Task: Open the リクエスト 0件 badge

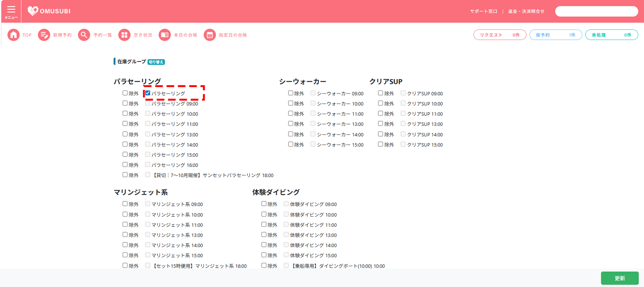Action: [500, 35]
